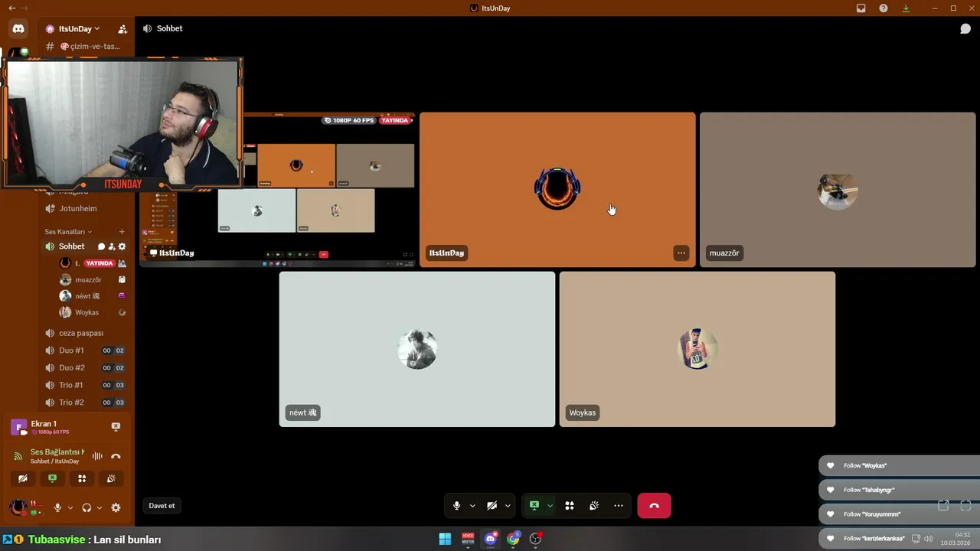Open activities in sidebar voice panel
This screenshot has height=551, width=980.
pos(82,478)
